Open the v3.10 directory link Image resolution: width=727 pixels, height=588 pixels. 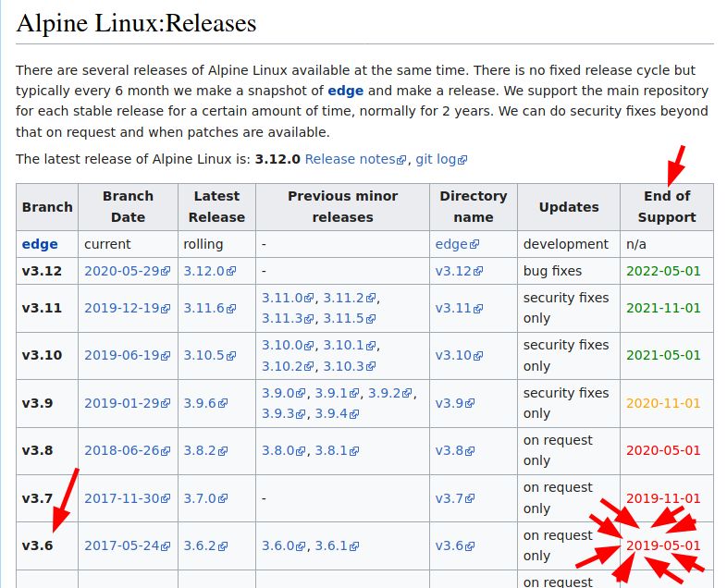pyautogui.click(x=459, y=355)
